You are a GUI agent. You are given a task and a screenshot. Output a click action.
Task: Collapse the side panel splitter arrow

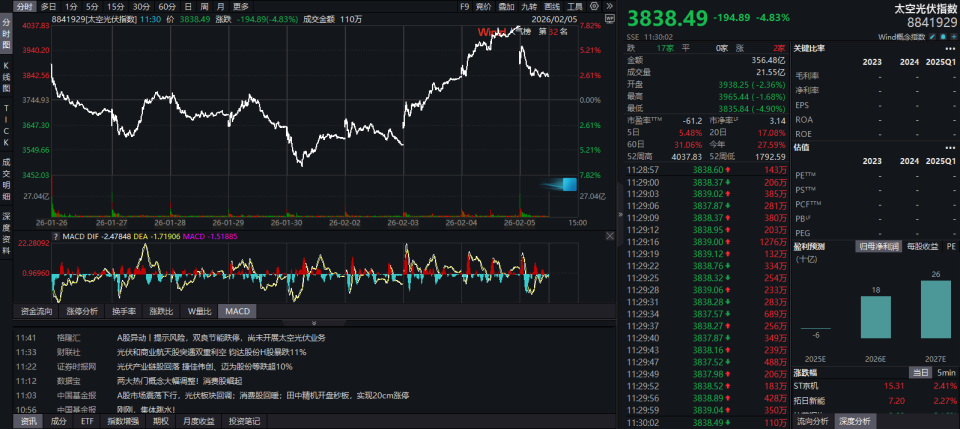pyautogui.click(x=620, y=215)
